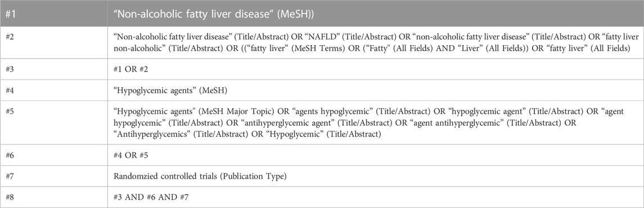The width and height of the screenshot is (644, 208).
Task: Click the #3 row label cell
Action: (x=54, y=69)
